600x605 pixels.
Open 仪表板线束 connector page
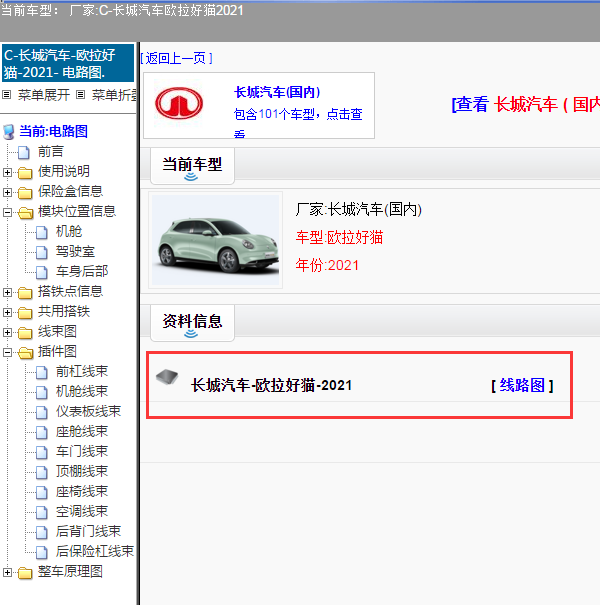click(x=88, y=412)
